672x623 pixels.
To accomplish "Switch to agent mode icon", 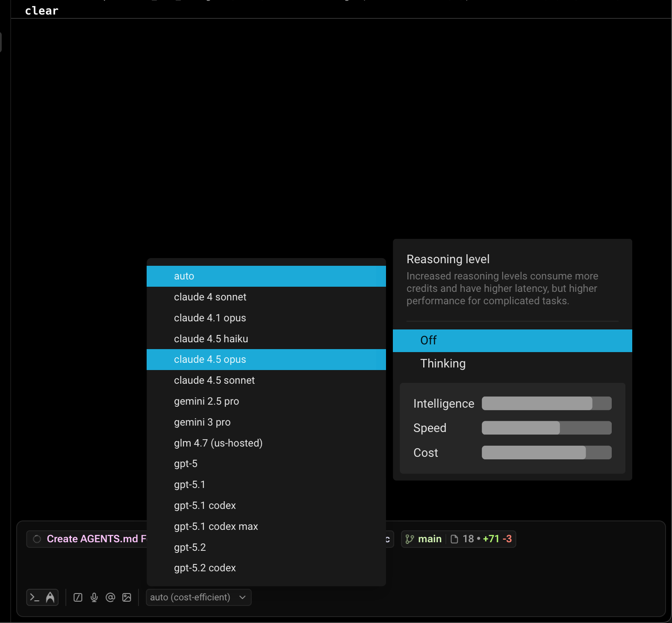I will 50,597.
